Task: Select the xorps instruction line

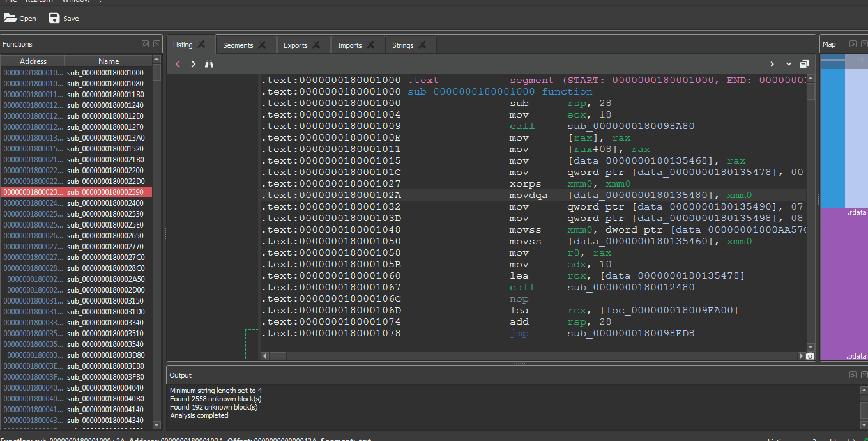Action: tap(533, 183)
